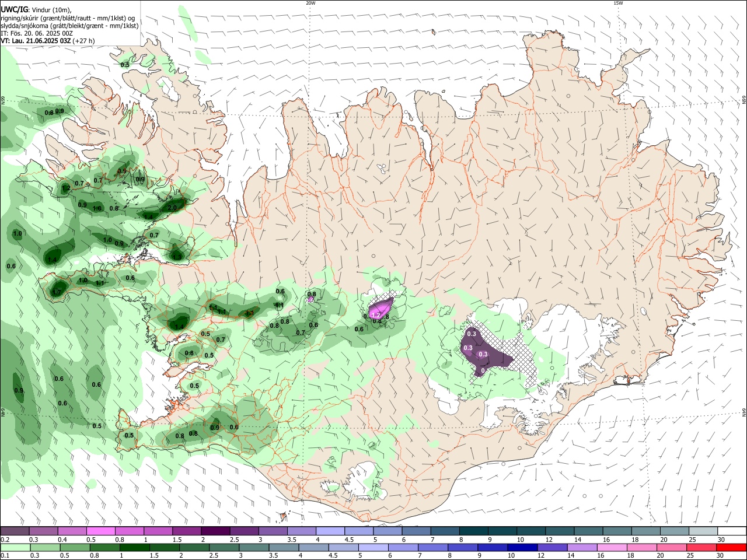Pick the lavender 14 rain legend swatch
The image size is (747, 560).
coord(582,547)
